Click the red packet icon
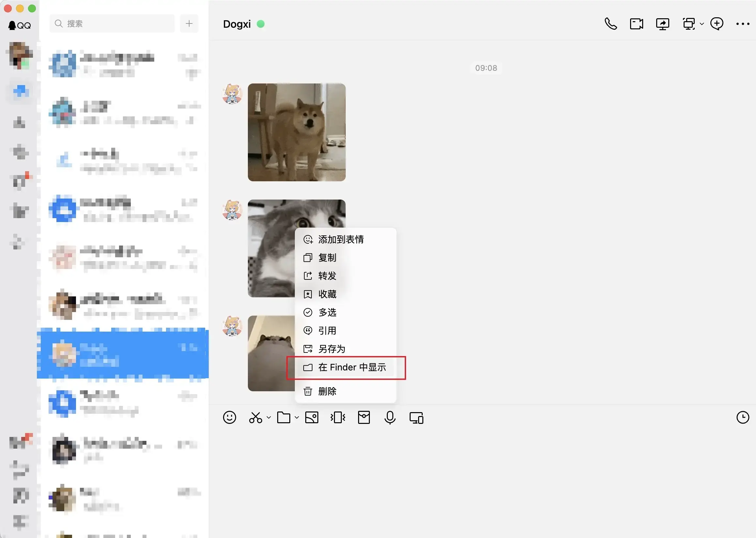The image size is (756, 538). tap(364, 417)
